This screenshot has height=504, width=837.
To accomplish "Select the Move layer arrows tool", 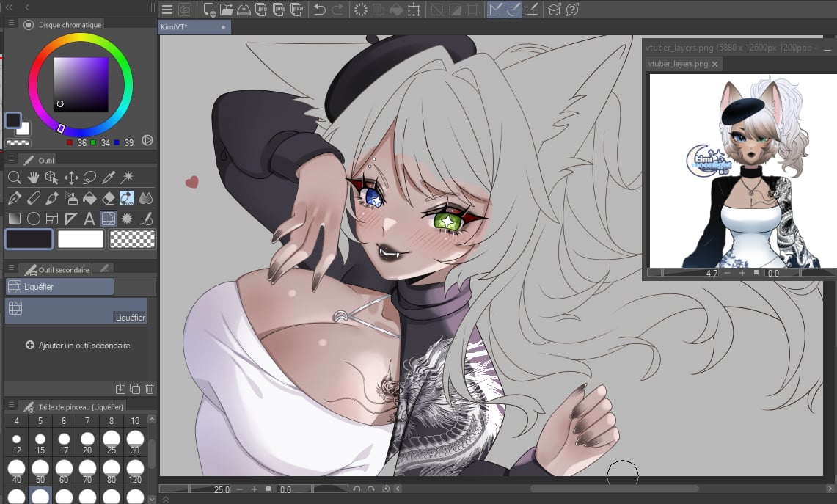I will (x=71, y=178).
